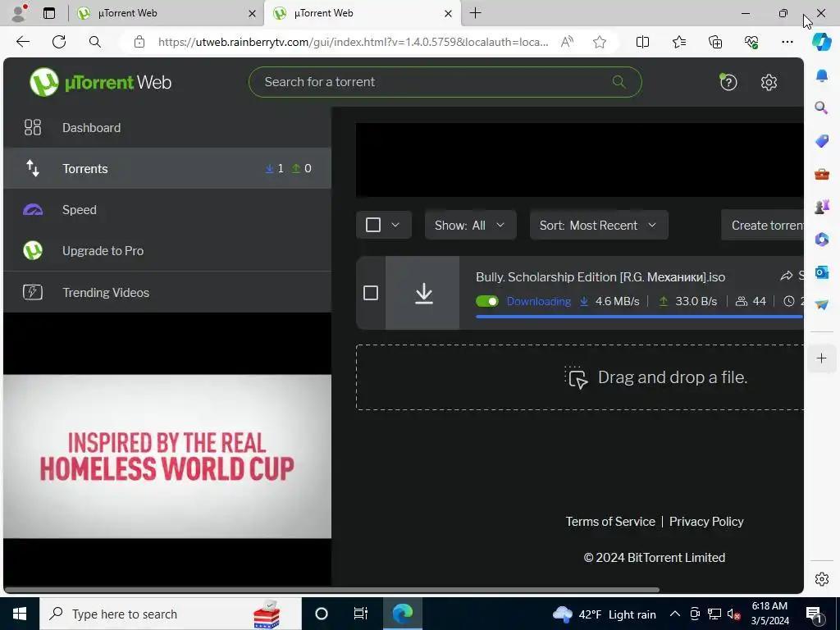View site information lock icon

click(x=139, y=42)
